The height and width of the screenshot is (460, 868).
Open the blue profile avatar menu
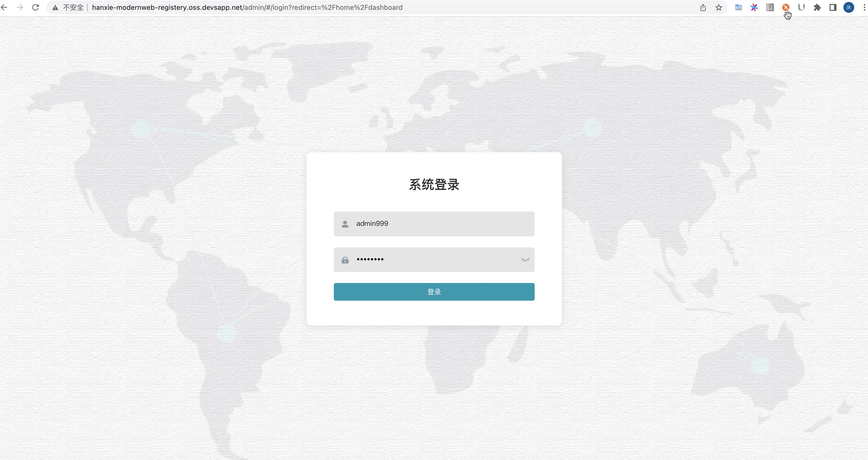849,7
